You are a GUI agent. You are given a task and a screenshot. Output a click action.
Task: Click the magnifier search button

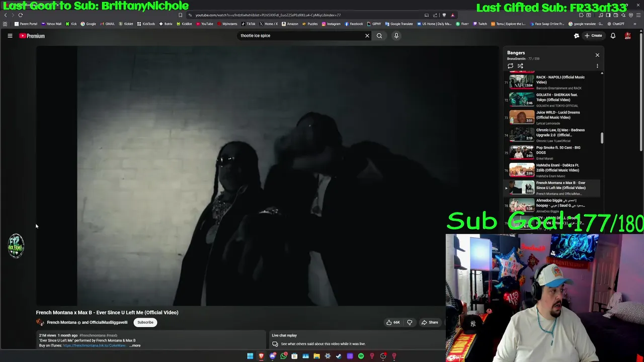[x=379, y=36]
